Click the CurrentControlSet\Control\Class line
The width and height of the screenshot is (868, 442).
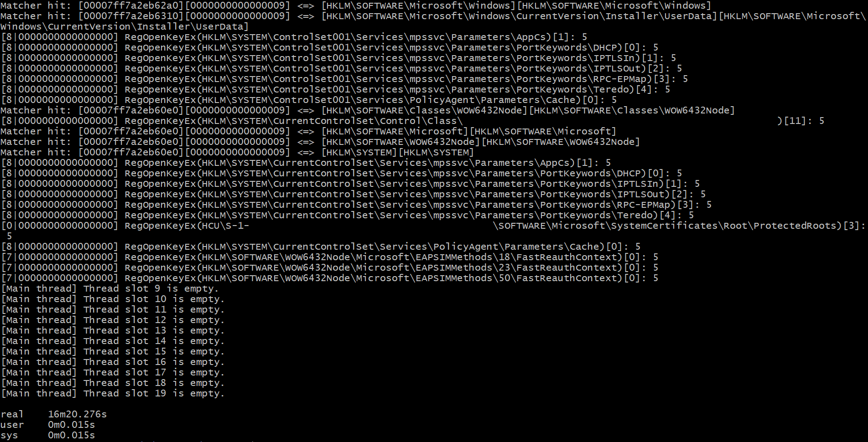coord(413,121)
